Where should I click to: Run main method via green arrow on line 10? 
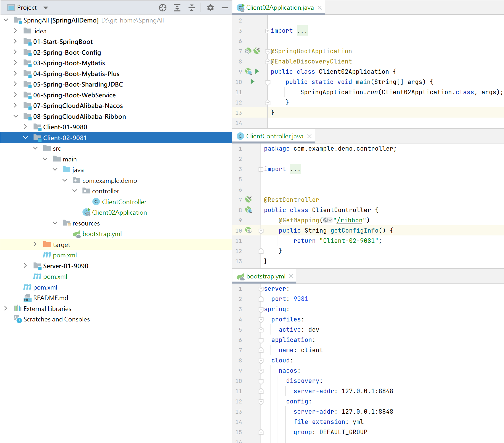[252, 82]
